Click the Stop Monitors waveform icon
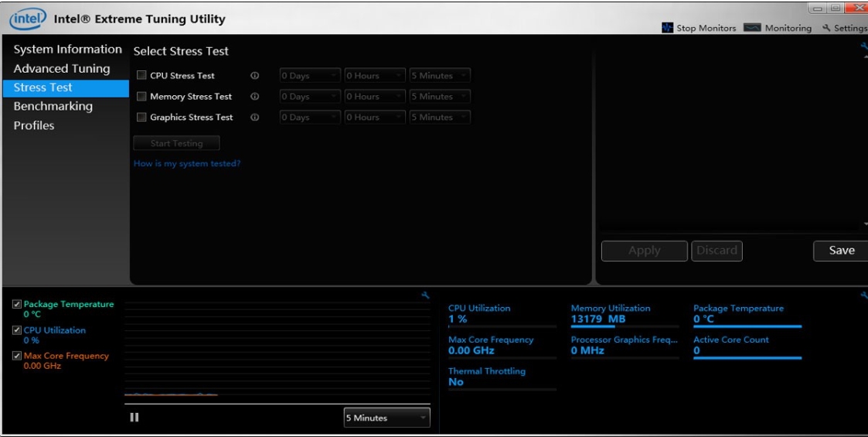 coord(668,28)
